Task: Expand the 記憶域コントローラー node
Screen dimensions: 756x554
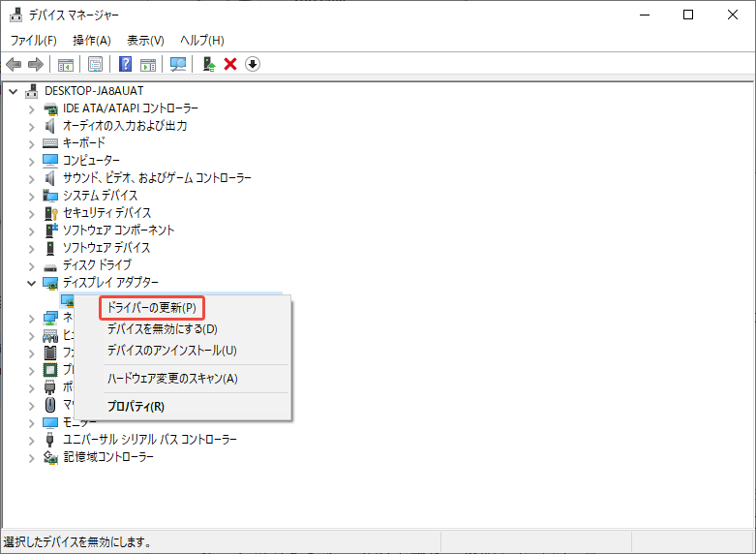Action: (31, 458)
